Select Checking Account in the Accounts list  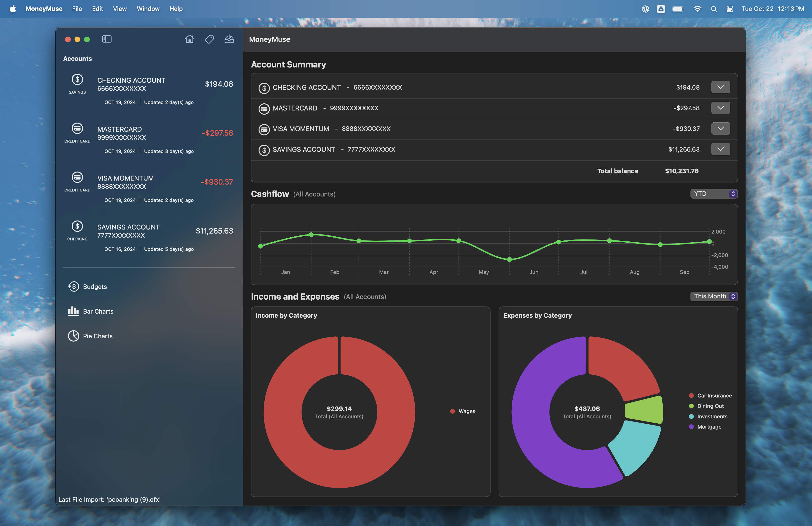point(149,90)
